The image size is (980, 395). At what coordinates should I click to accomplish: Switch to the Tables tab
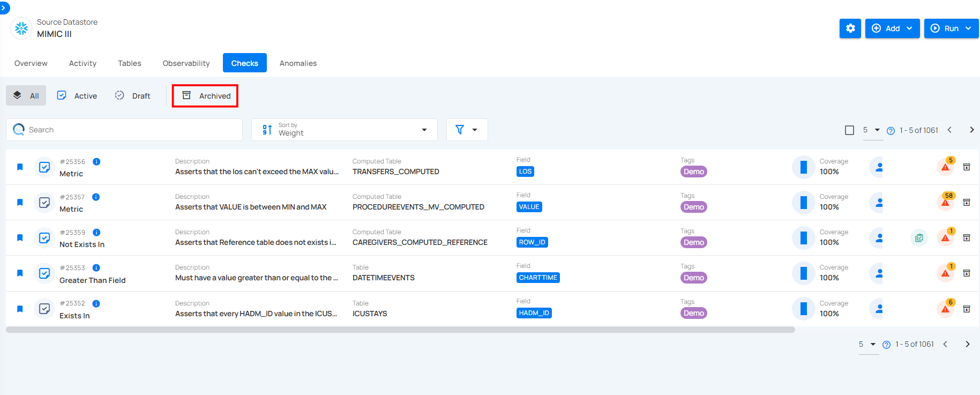[x=130, y=63]
